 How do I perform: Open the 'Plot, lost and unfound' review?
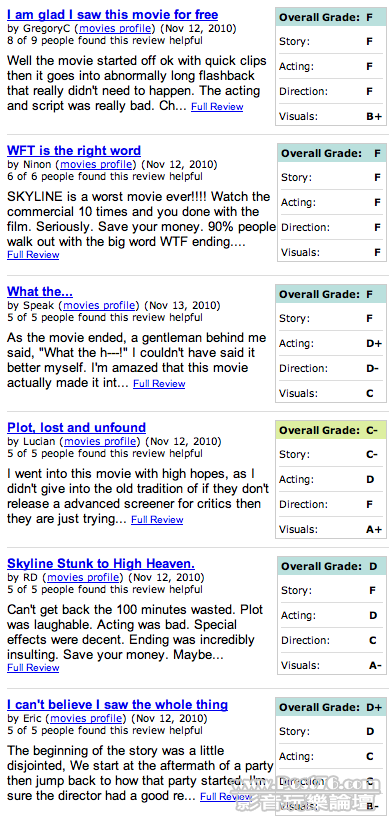[x=76, y=427]
